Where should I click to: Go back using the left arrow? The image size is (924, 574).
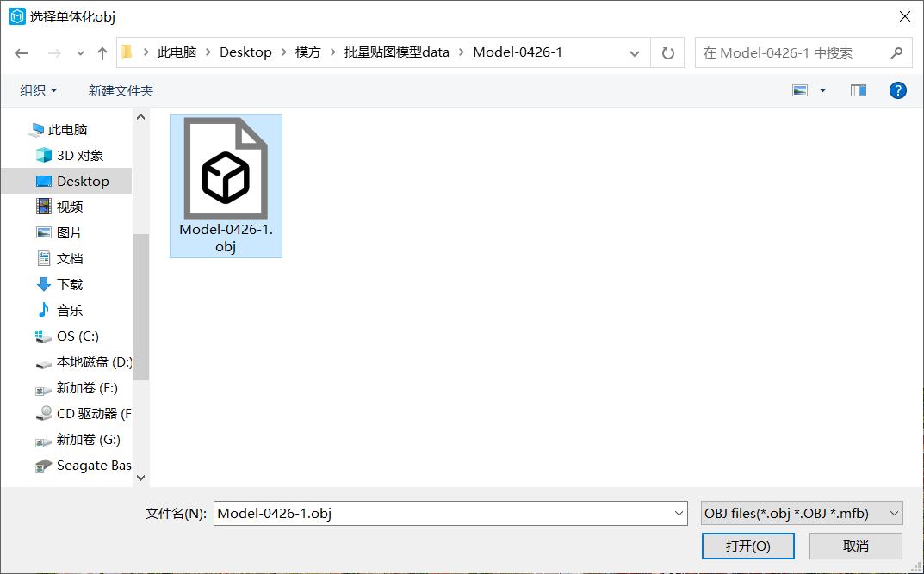22,53
